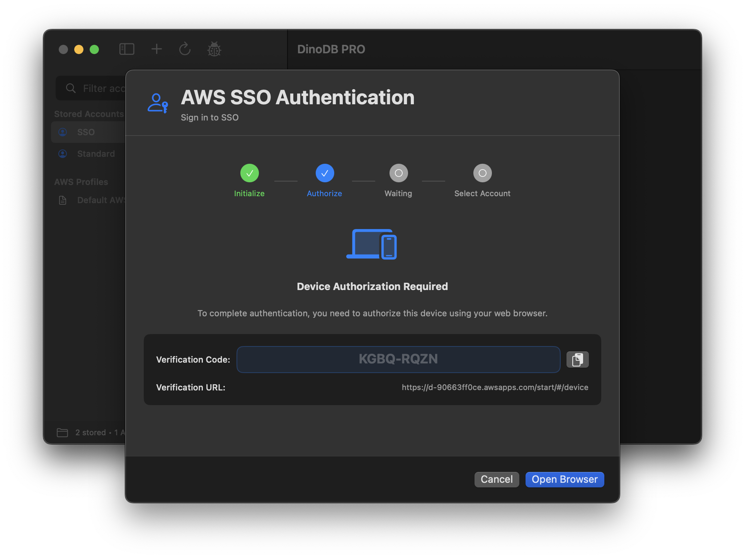
Task: Click the Initialize step green checkmark
Action: 250,173
